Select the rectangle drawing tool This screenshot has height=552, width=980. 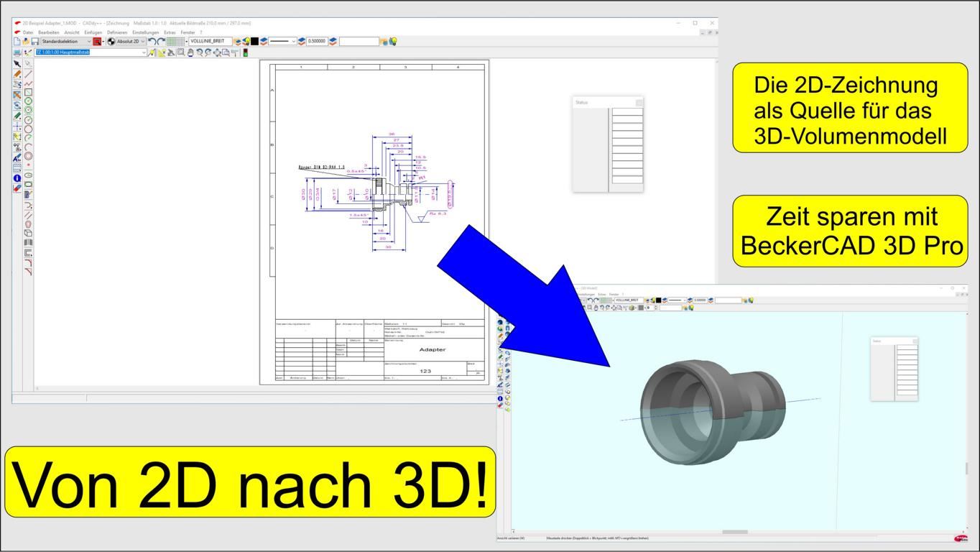[29, 92]
